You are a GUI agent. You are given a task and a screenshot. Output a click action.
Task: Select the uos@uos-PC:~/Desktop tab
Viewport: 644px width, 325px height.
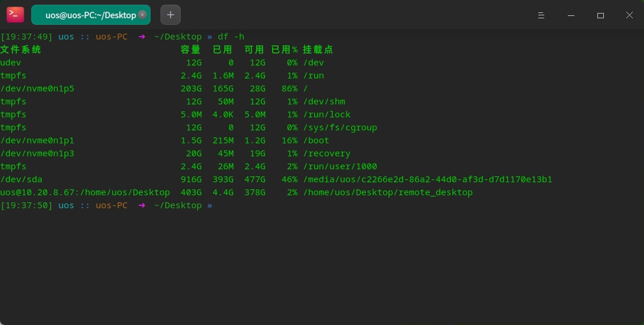pos(89,15)
